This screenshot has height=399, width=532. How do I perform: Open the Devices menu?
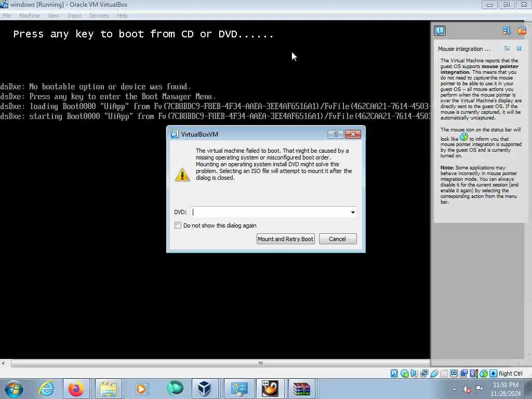[x=99, y=16]
